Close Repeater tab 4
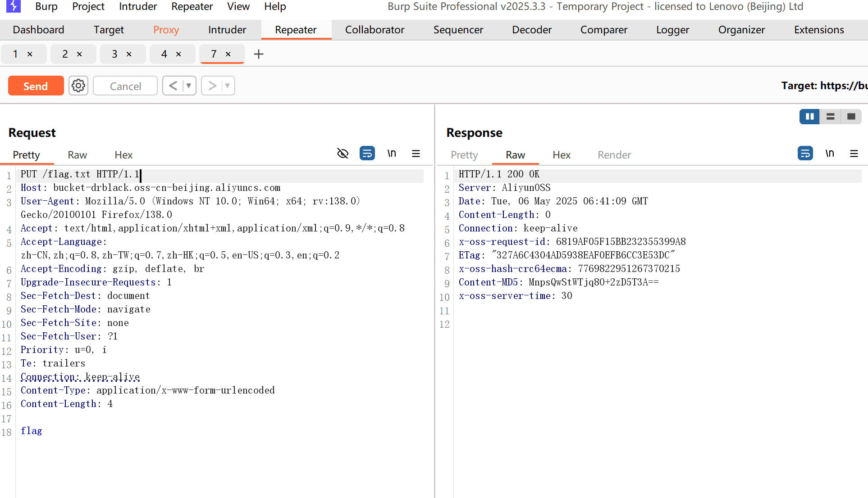Image resolution: width=868 pixels, height=498 pixels. click(178, 54)
